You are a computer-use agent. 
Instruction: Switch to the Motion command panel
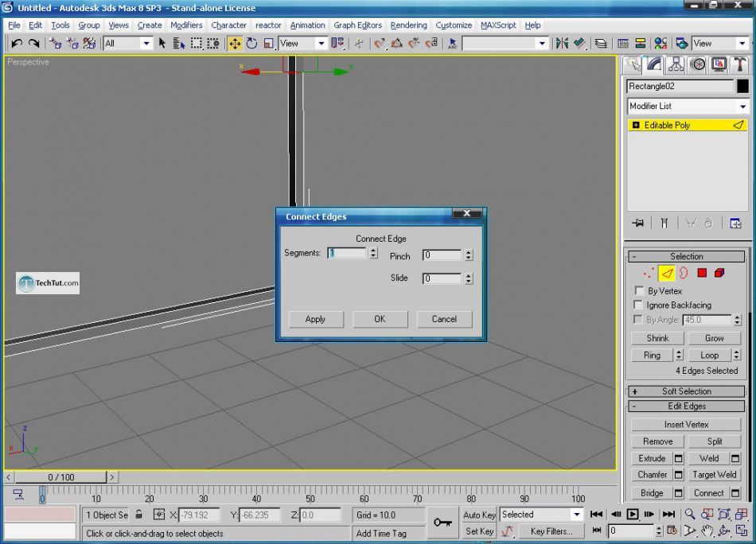[x=698, y=65]
